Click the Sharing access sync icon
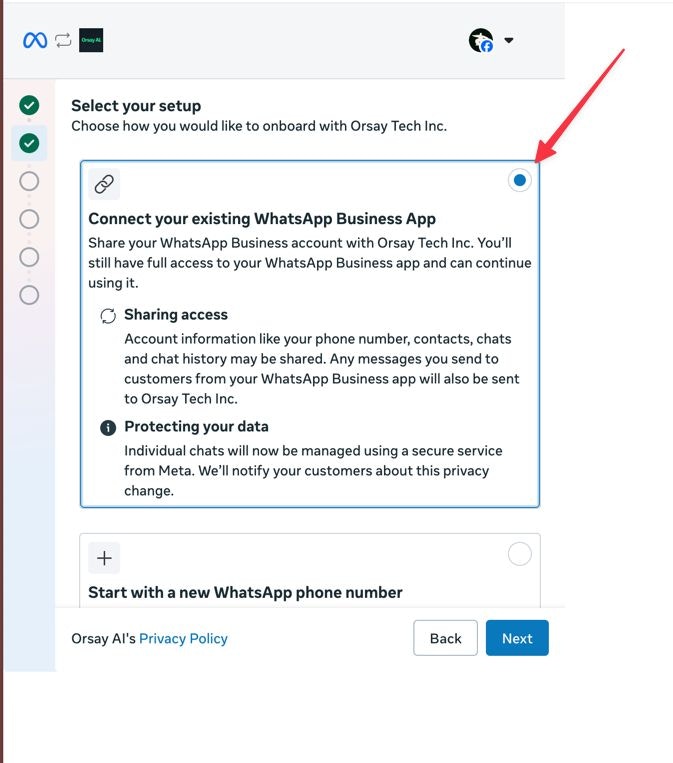Viewport: 673px width, 763px height. (108, 316)
